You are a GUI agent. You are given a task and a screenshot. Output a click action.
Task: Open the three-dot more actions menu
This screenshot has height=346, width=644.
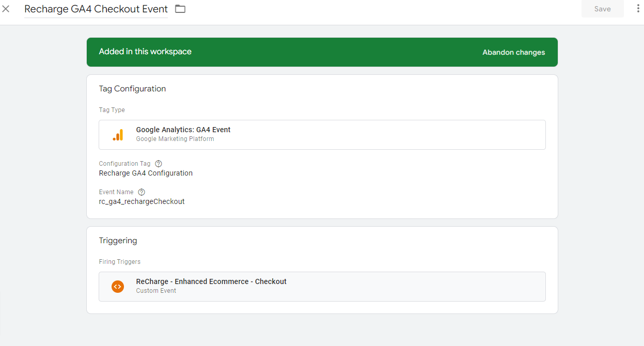point(638,9)
